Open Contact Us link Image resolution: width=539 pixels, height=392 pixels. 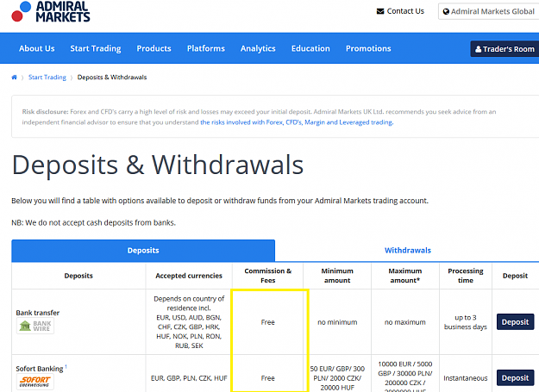pyautogui.click(x=400, y=11)
